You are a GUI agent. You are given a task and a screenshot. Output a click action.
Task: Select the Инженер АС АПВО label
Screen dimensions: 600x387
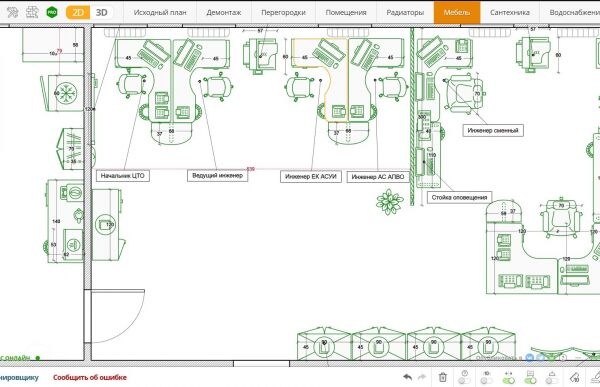(x=378, y=177)
